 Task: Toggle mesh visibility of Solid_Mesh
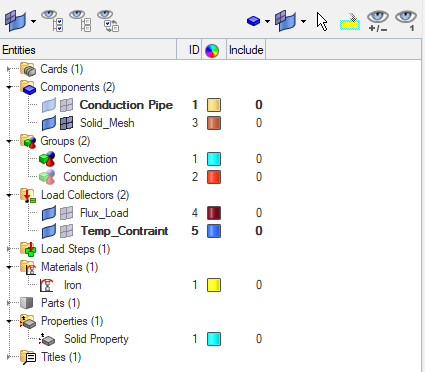tap(66, 123)
